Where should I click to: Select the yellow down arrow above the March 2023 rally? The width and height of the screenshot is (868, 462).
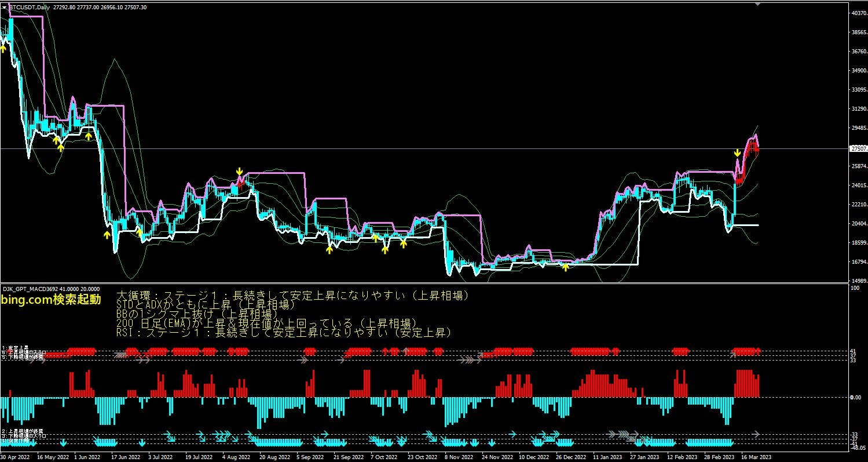click(737, 153)
